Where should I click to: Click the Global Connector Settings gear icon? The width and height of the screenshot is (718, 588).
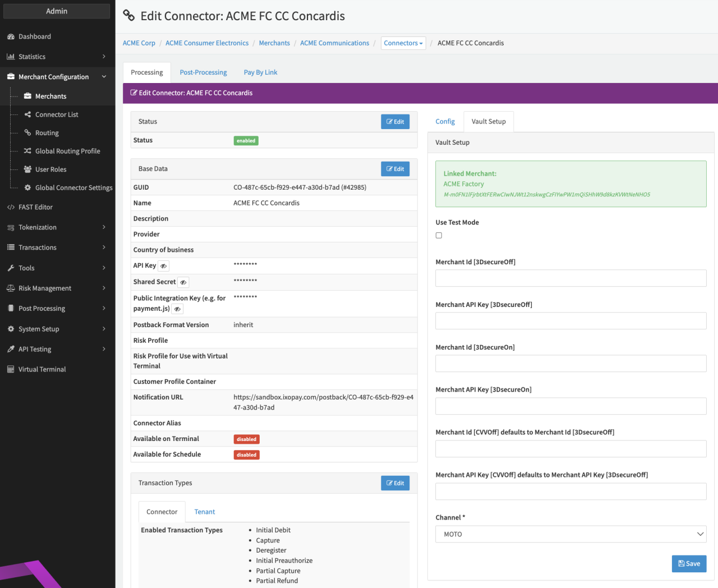click(27, 187)
